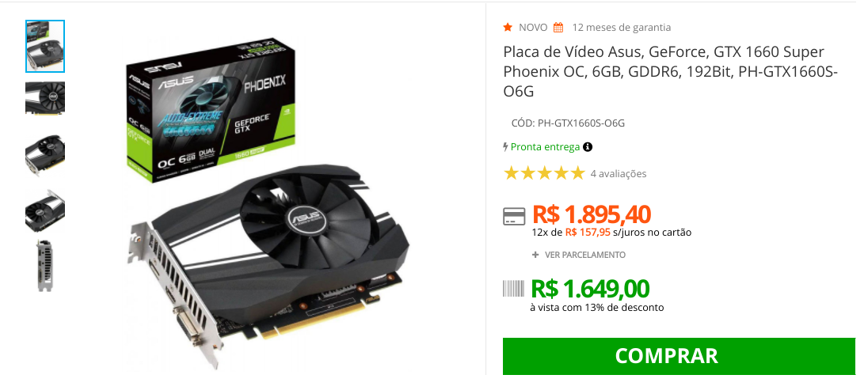Screen dimensions: 868x390
Task: Click the green COMPRAR button
Action: coord(679,356)
